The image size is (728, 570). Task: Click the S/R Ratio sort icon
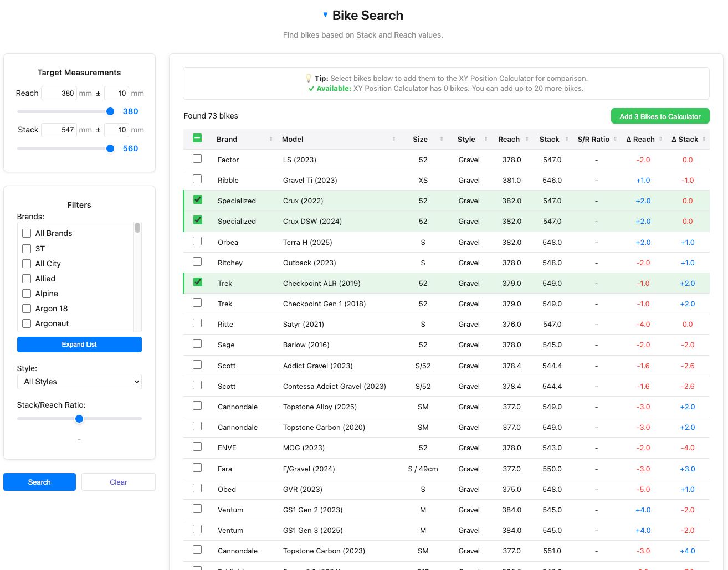tap(616, 139)
